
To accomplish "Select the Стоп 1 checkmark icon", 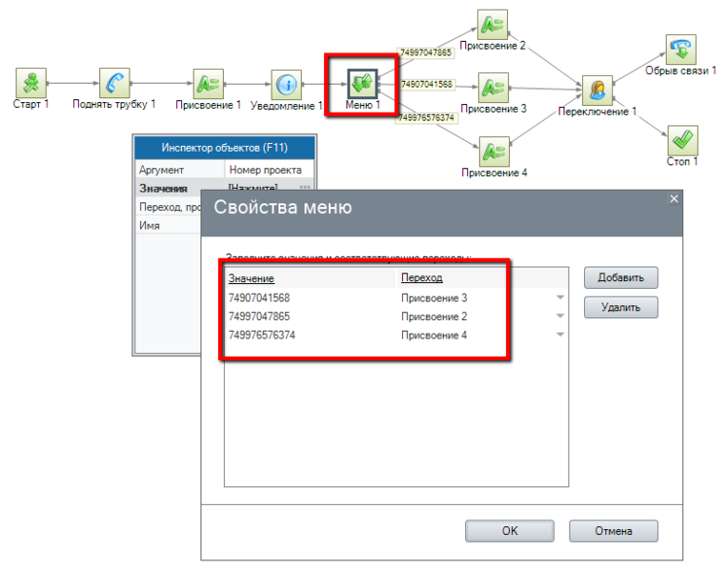I will [x=682, y=140].
